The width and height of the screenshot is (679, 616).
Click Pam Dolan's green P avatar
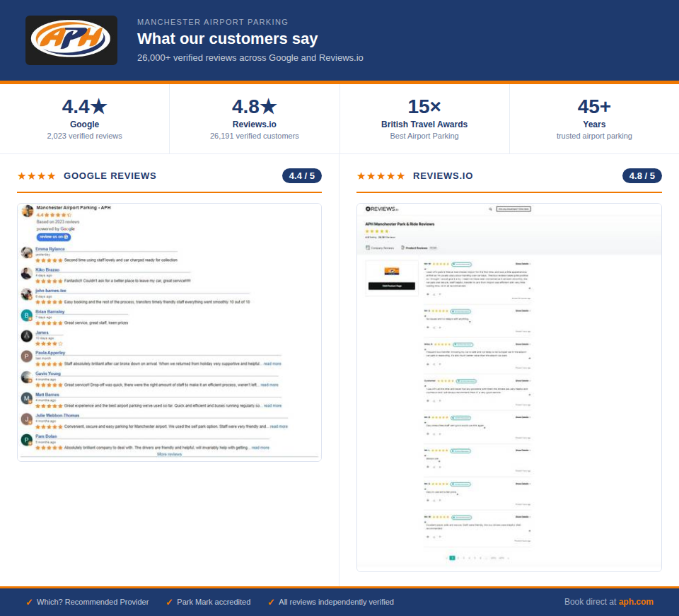[27, 440]
